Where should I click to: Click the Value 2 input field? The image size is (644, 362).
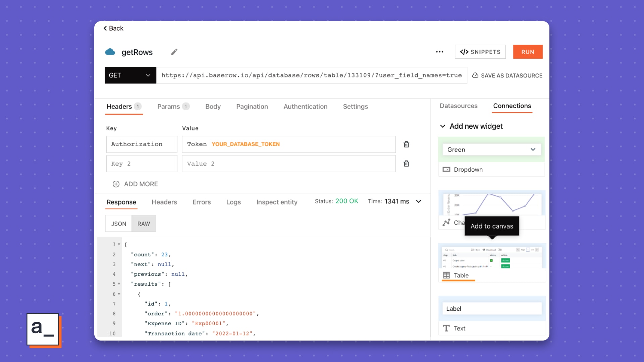coord(288,164)
